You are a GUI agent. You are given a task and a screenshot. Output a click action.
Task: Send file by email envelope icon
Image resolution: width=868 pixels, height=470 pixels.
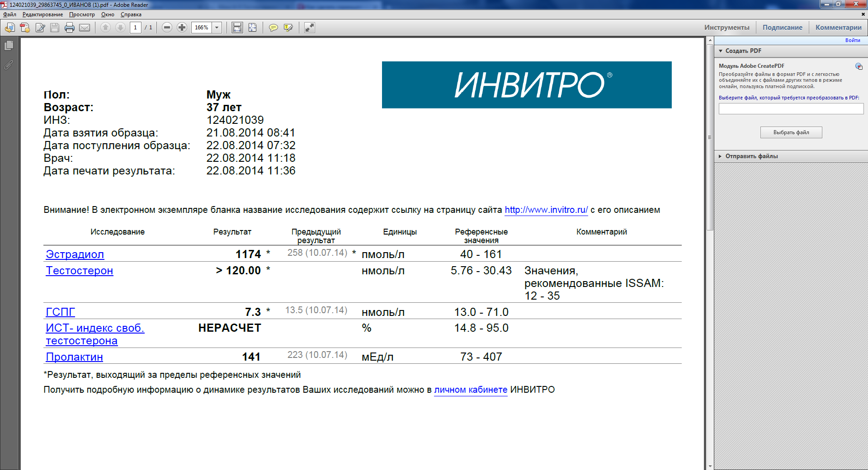(85, 28)
